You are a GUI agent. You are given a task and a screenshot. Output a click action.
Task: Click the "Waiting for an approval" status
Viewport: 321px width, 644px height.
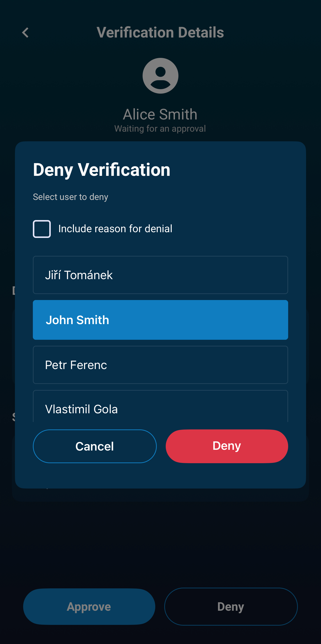pos(160,129)
